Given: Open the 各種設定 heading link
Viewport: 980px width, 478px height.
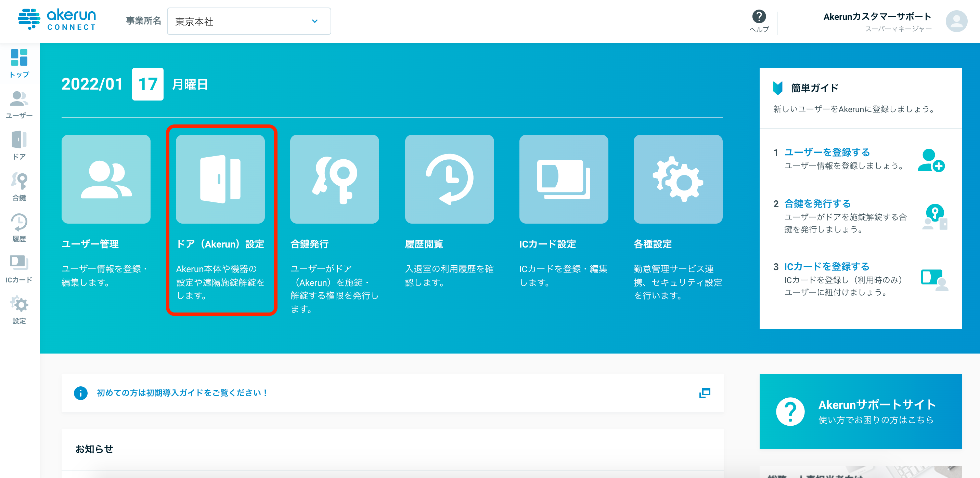Looking at the screenshot, I should tap(653, 244).
